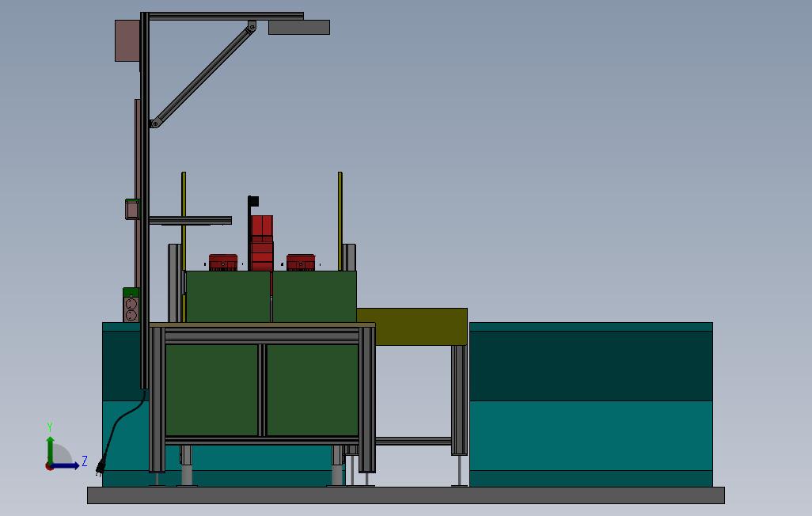The height and width of the screenshot is (516, 812).
Task: Select the right upper green box
Action: click(x=314, y=297)
